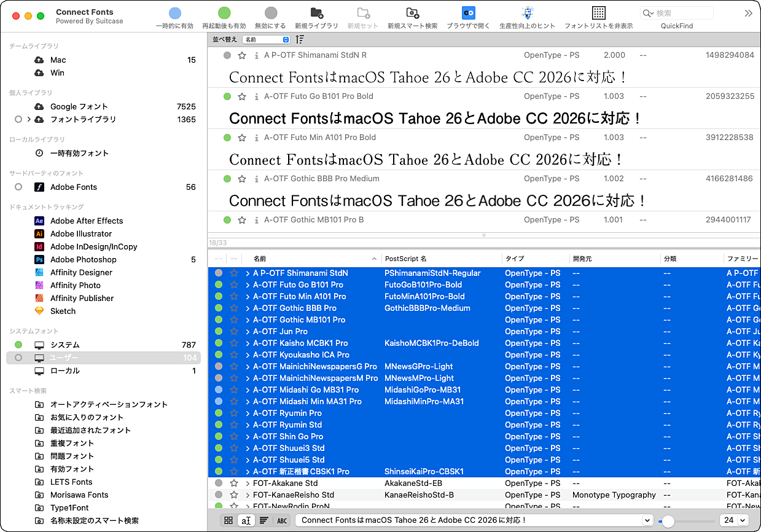This screenshot has width=761, height=532.
Task: Click the green permanent activate button
Action: pyautogui.click(x=224, y=13)
